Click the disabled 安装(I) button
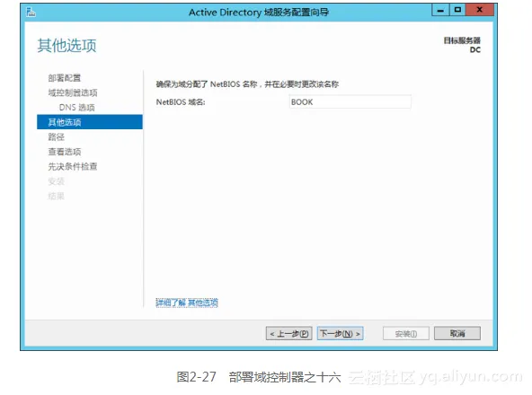The image size is (532, 395). (x=406, y=334)
